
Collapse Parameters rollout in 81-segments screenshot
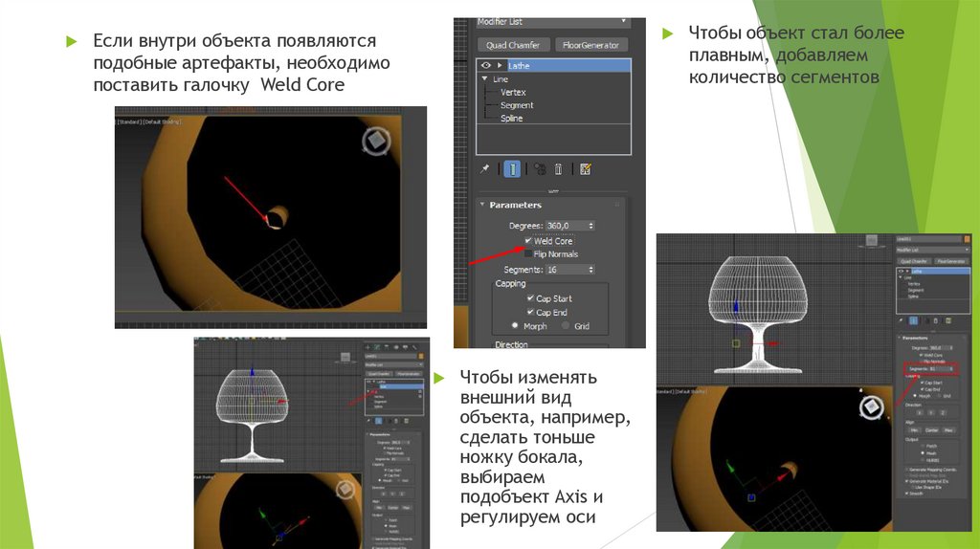tap(900, 338)
